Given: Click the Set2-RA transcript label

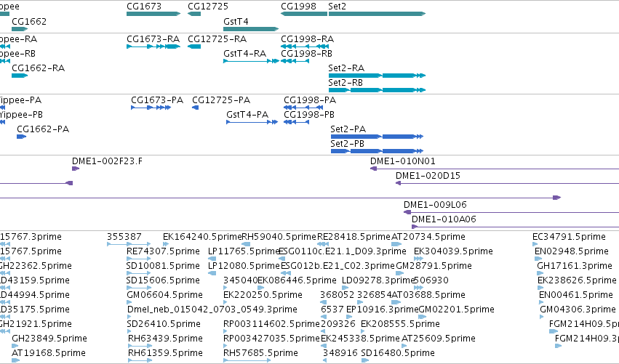Looking at the screenshot, I should coord(346,68).
